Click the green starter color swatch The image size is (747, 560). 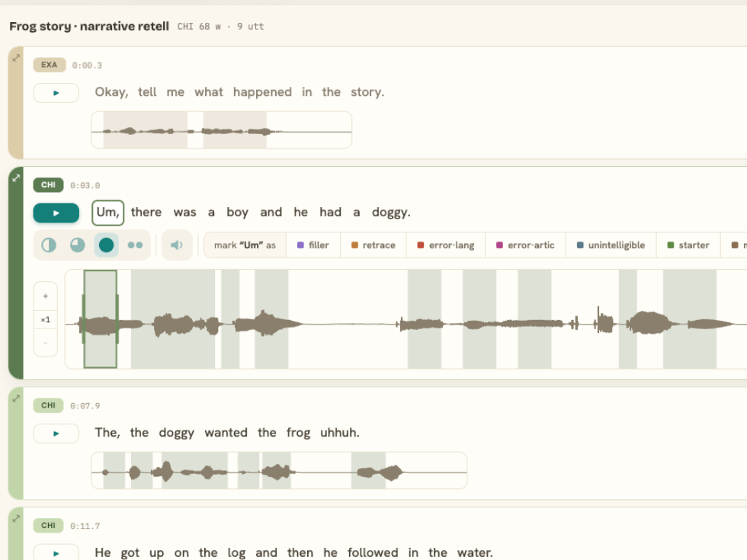click(x=671, y=245)
